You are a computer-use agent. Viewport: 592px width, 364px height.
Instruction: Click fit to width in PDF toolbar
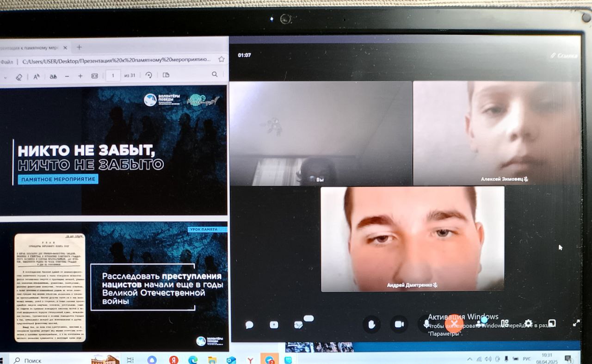94,76
